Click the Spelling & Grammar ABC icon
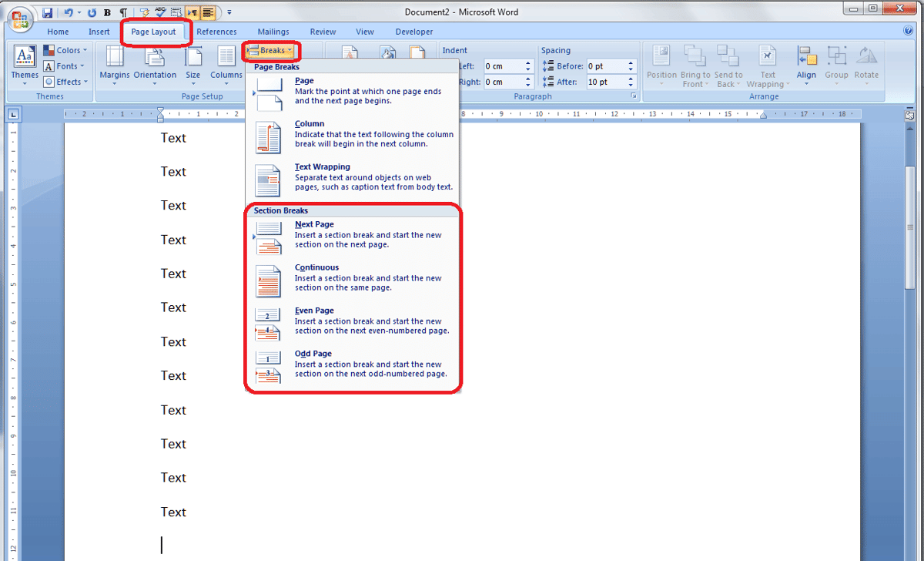 coord(160,13)
